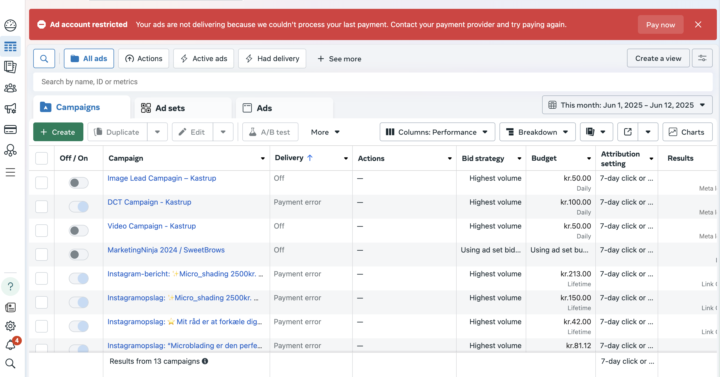Click the Actions column header
Viewport: 720px width, 377px height.
pos(404,158)
